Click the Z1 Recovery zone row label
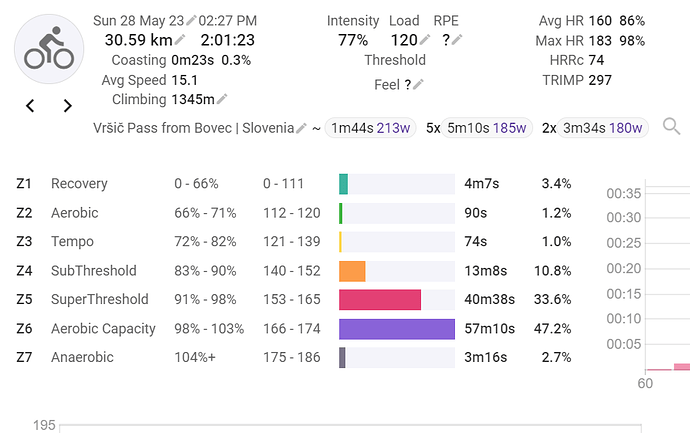Image resolution: width=690 pixels, height=433 pixels. pyautogui.click(x=79, y=184)
